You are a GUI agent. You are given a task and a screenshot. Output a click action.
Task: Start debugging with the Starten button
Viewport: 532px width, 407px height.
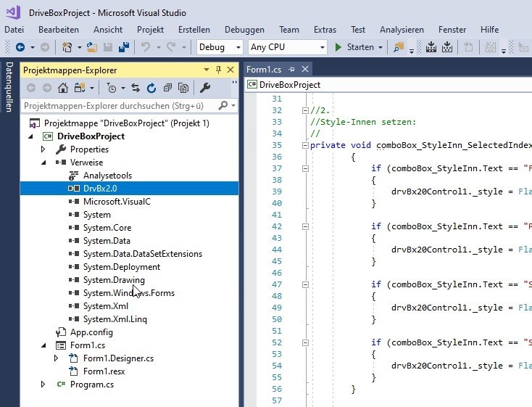[x=354, y=47]
